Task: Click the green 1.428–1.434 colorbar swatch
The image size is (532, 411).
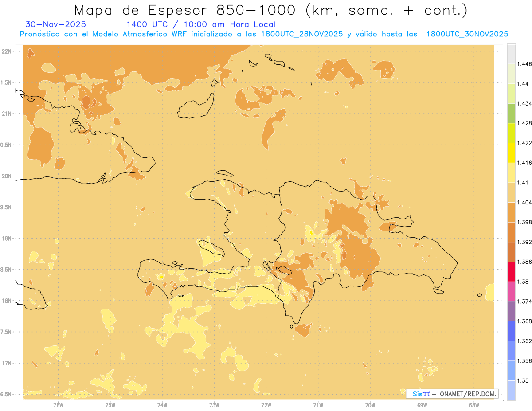Action: click(511, 113)
